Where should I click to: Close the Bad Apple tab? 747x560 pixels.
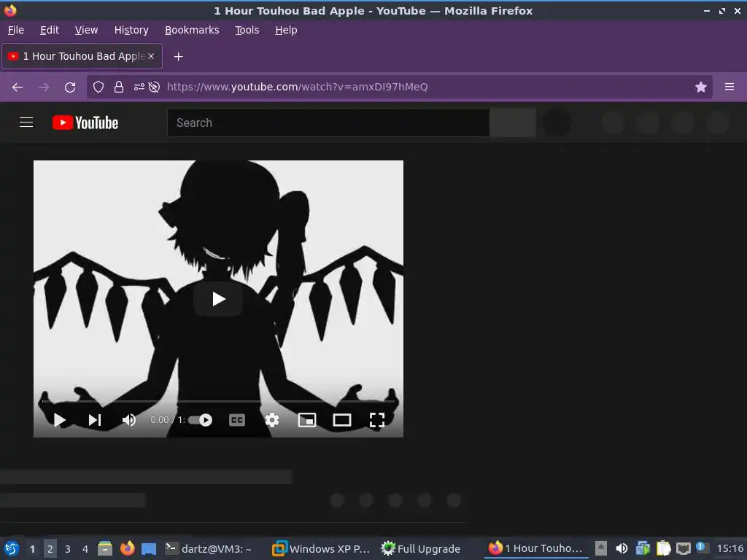pos(151,56)
